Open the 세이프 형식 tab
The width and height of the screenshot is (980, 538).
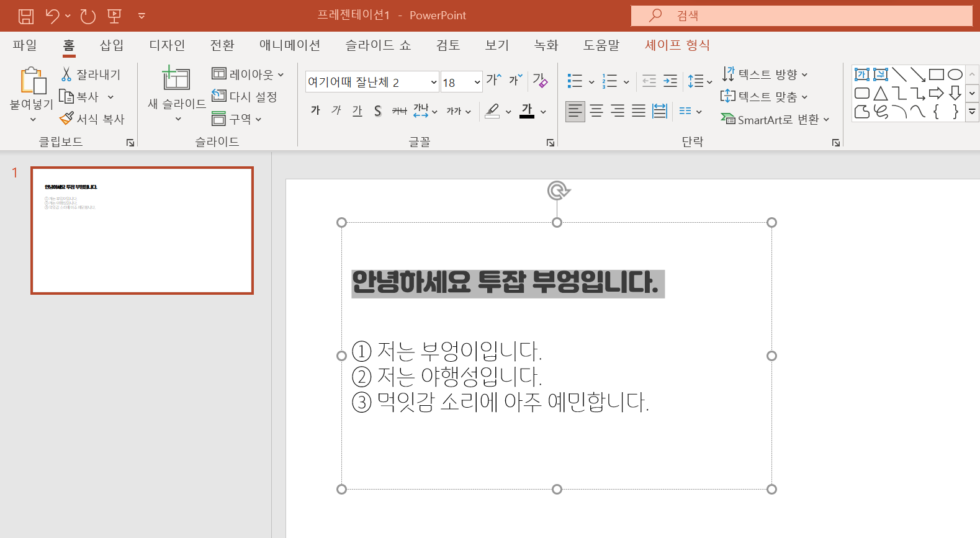(x=677, y=45)
